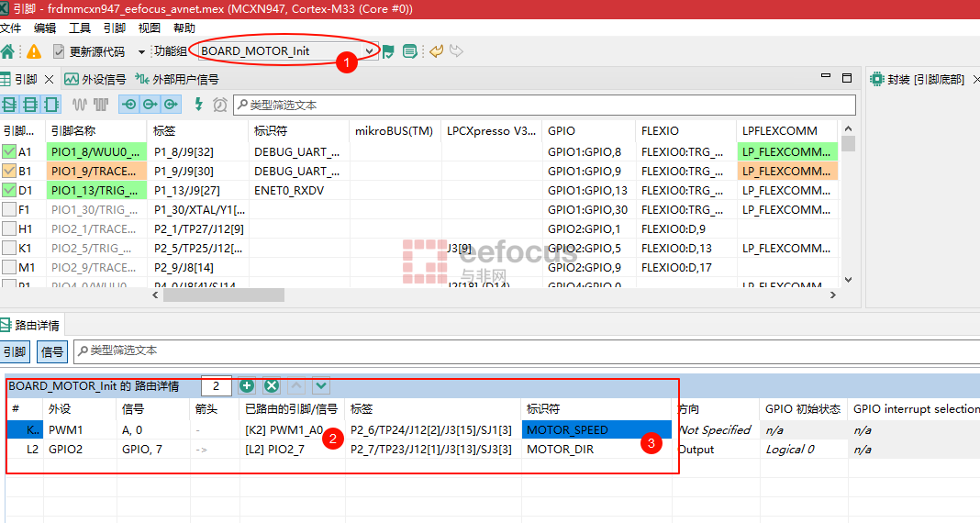Click the green home icon
The width and height of the screenshot is (980, 523).
(7, 51)
